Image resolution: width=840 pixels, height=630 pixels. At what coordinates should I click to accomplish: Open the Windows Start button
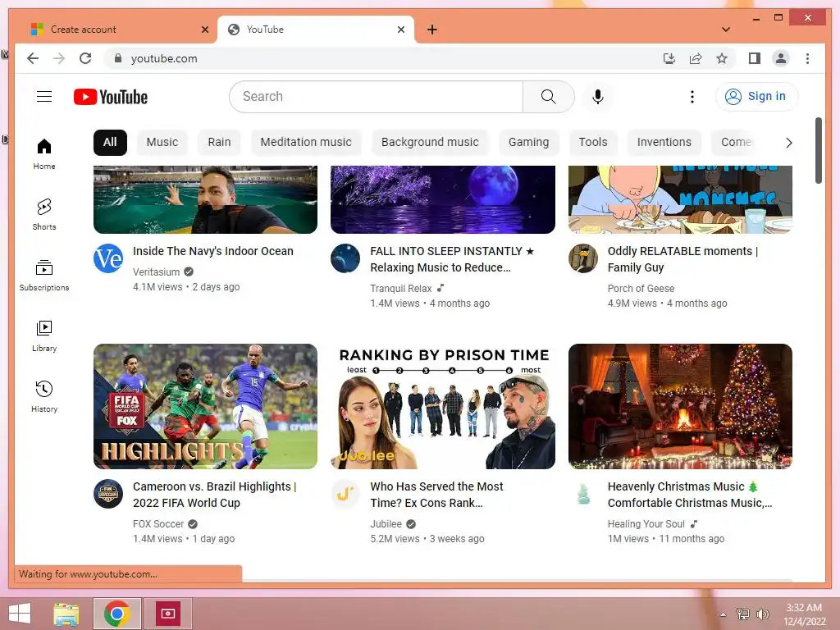click(x=20, y=614)
